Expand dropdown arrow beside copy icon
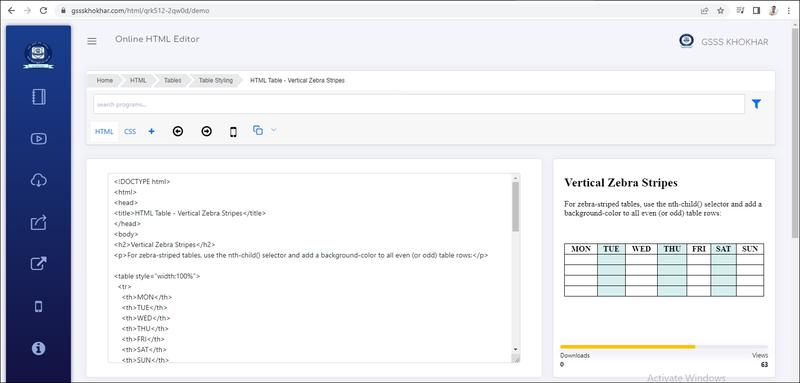Viewport: 800px width, 383px height. click(273, 131)
